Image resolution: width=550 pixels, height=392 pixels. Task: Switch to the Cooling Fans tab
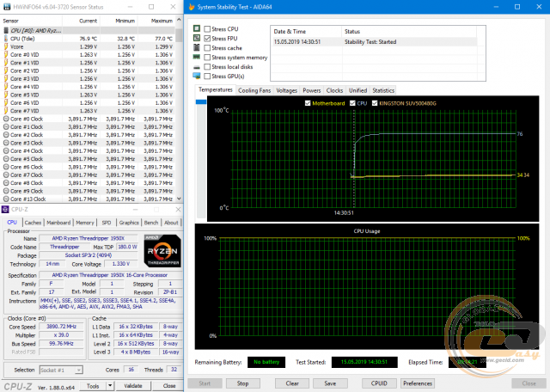tap(254, 90)
